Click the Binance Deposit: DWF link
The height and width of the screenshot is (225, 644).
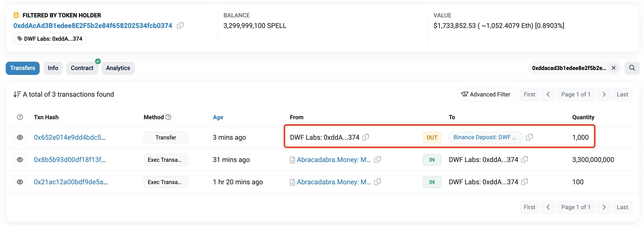pos(484,137)
